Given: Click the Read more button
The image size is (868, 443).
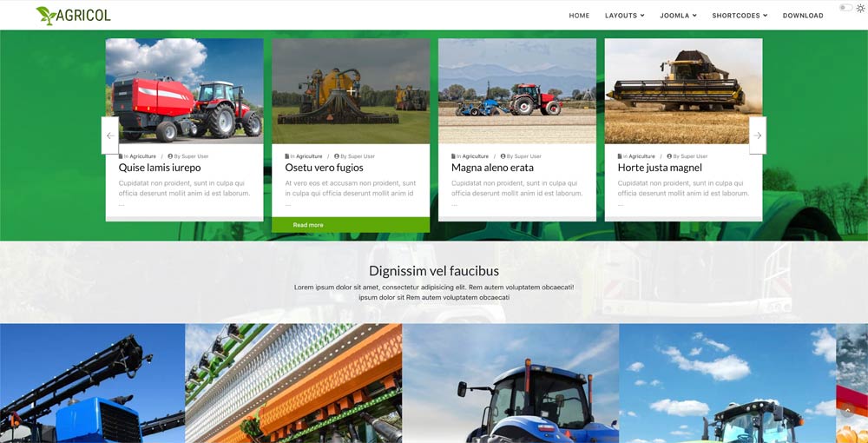Looking at the screenshot, I should point(308,225).
